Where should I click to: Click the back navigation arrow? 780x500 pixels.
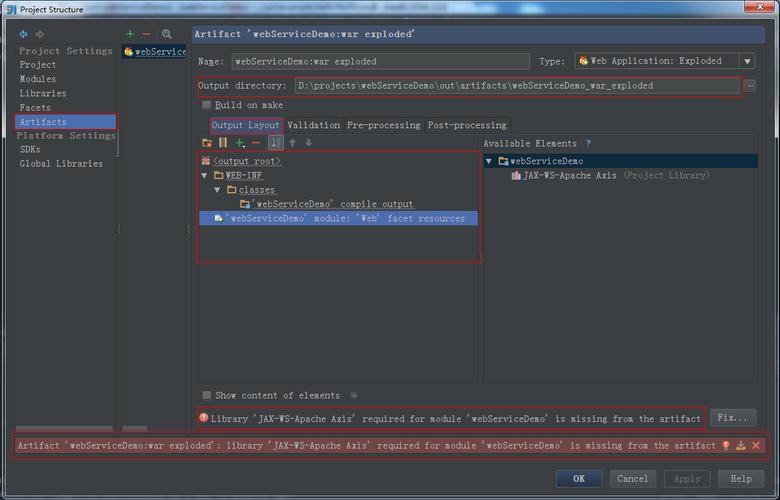tap(23, 34)
